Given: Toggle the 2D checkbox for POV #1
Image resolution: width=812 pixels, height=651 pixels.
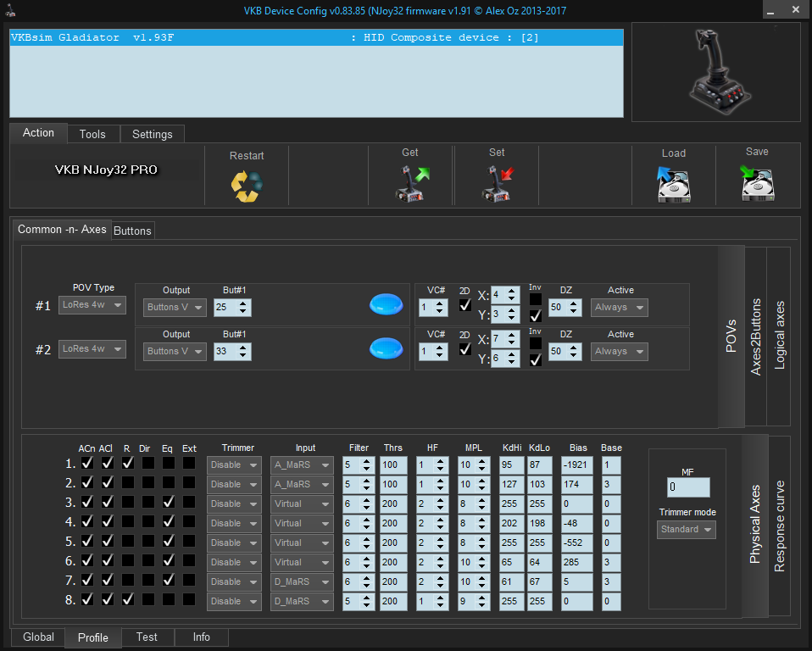Looking at the screenshot, I should (464, 305).
